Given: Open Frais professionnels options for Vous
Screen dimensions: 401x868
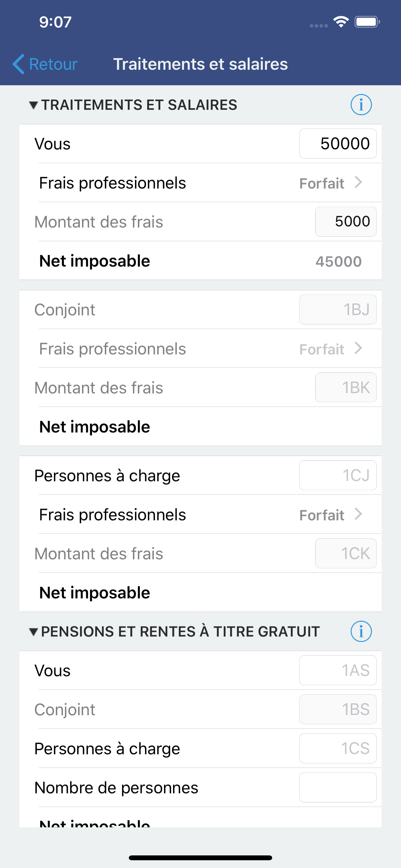Looking at the screenshot, I should click(x=330, y=183).
